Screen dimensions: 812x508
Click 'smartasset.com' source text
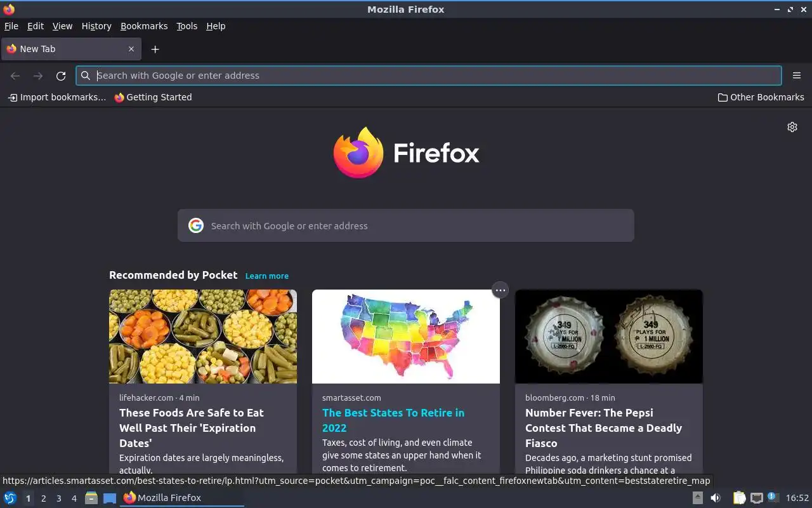(351, 398)
